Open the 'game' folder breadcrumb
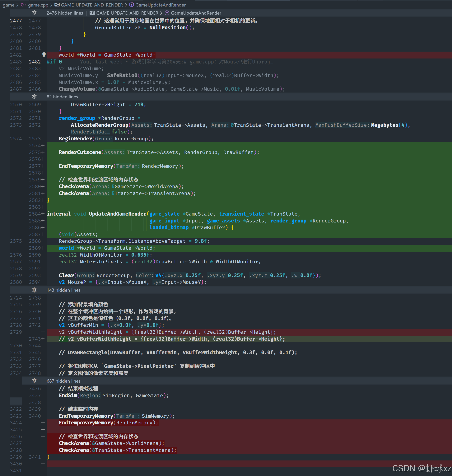The height and width of the screenshot is (476, 452). [x=8, y=5]
